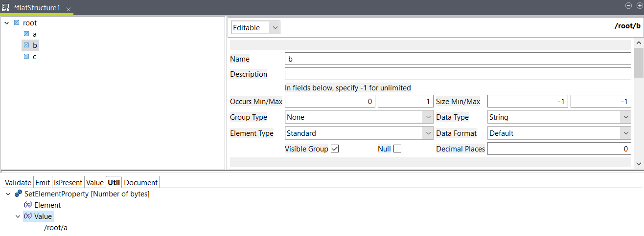The height and width of the screenshot is (236, 644).
Task: Open the Group Type dropdown
Action: pos(358,117)
